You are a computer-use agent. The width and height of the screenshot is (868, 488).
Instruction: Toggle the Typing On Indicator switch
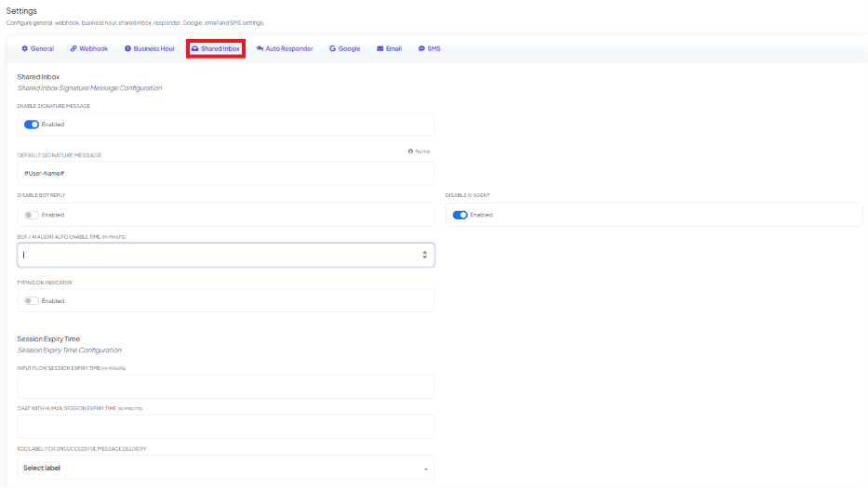(x=32, y=301)
